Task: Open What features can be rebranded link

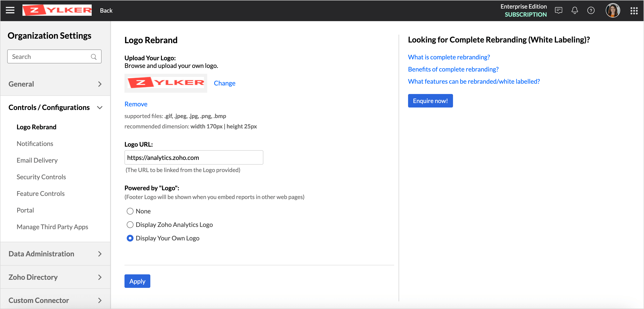Action: [474, 81]
